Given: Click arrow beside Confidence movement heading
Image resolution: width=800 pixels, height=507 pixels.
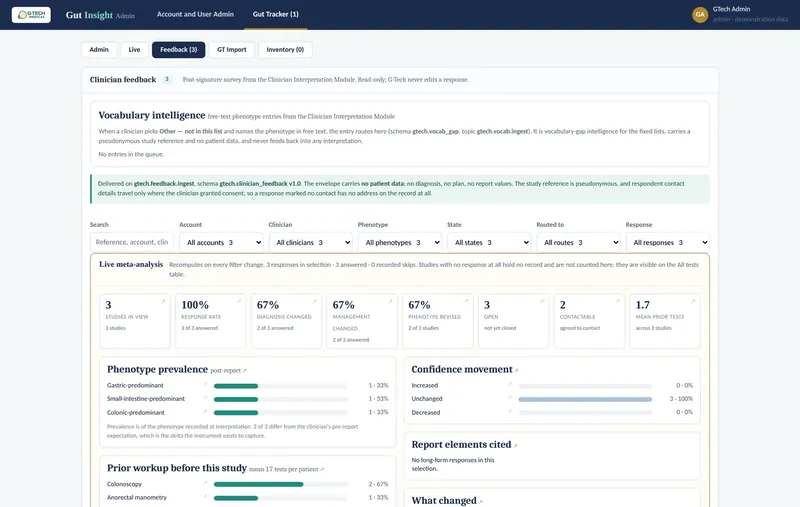Looking at the screenshot, I should 516,371.
